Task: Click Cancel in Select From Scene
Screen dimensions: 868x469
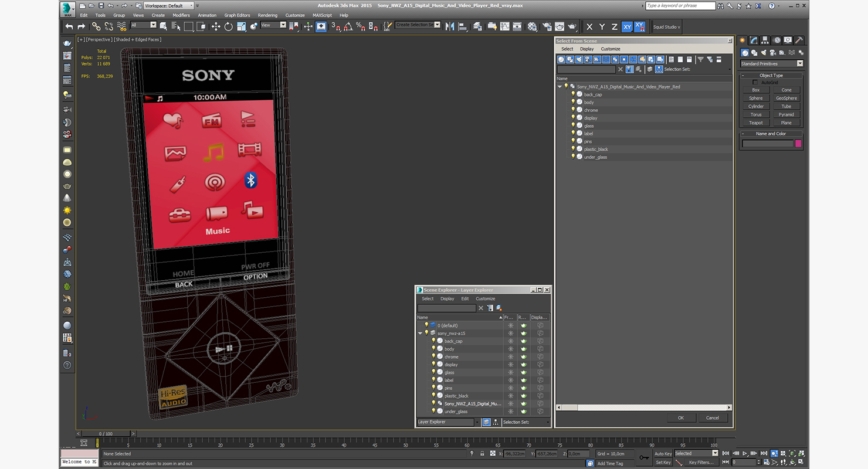Action: tap(713, 418)
